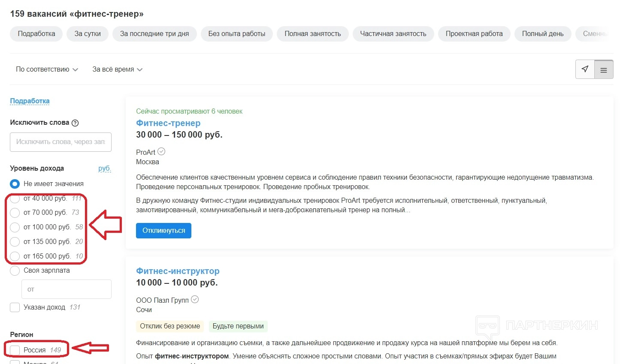Change currency via руб. selector
620x364 pixels.
(104, 168)
